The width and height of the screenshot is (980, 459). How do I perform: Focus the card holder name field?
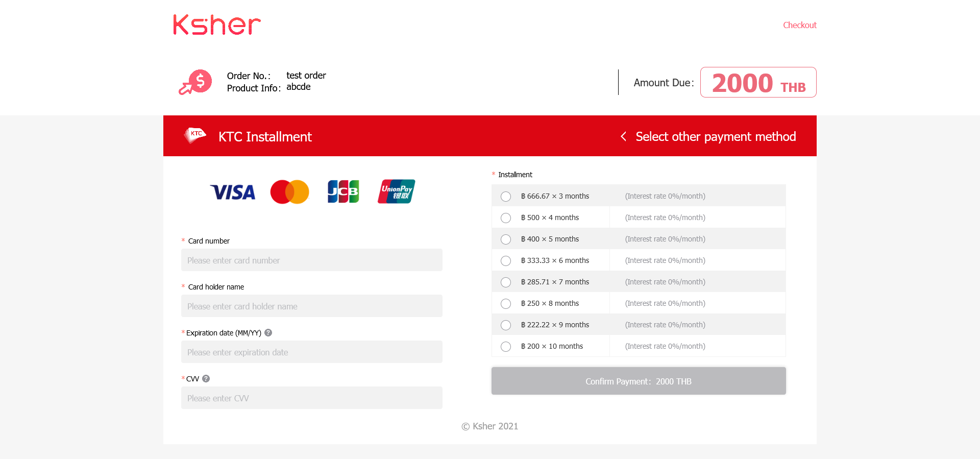tap(312, 306)
